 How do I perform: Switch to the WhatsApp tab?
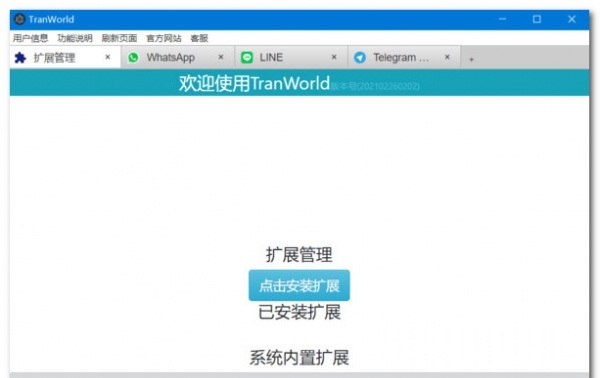click(x=178, y=58)
